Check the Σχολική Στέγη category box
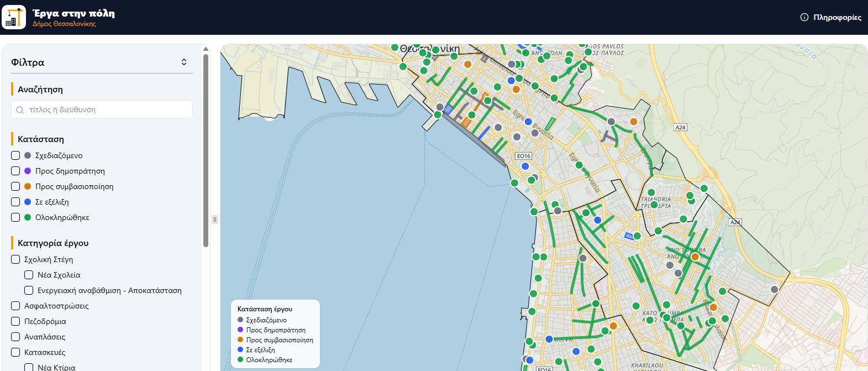 pos(15,259)
